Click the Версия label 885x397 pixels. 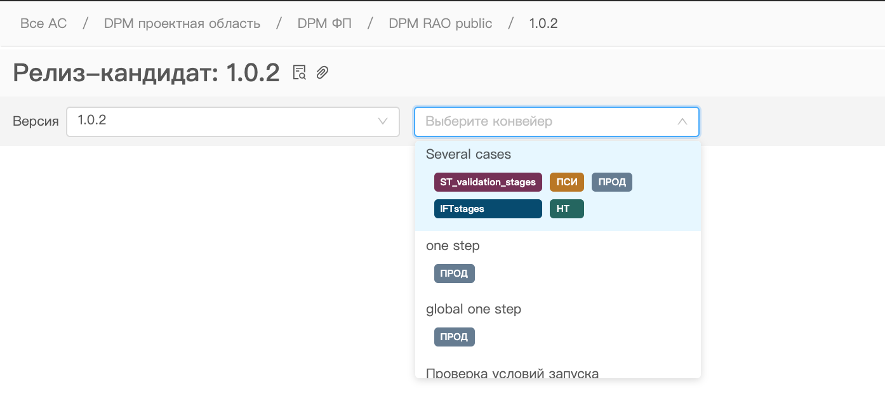[x=36, y=121]
